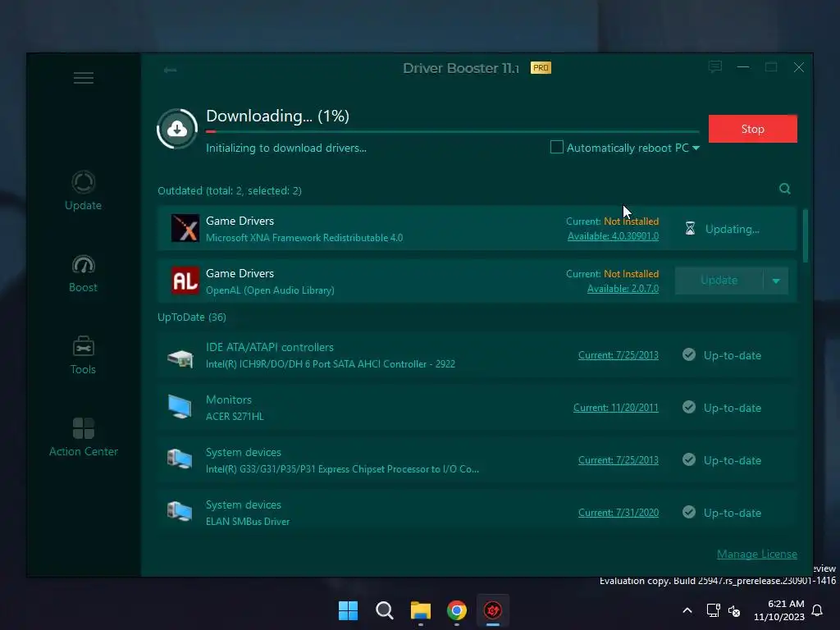
Task: Switch to the Update section
Action: coord(83,190)
